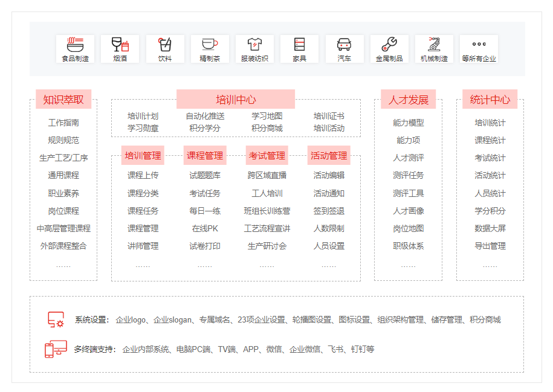Click 测评工具 item
The height and width of the screenshot is (392, 553).
(409, 193)
